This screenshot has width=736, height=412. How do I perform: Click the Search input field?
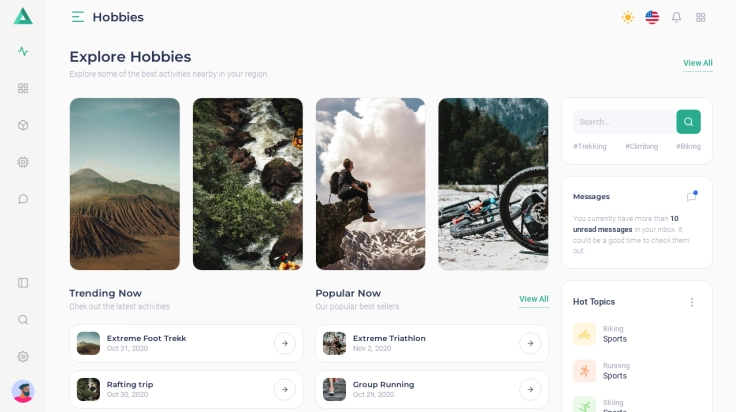click(625, 122)
